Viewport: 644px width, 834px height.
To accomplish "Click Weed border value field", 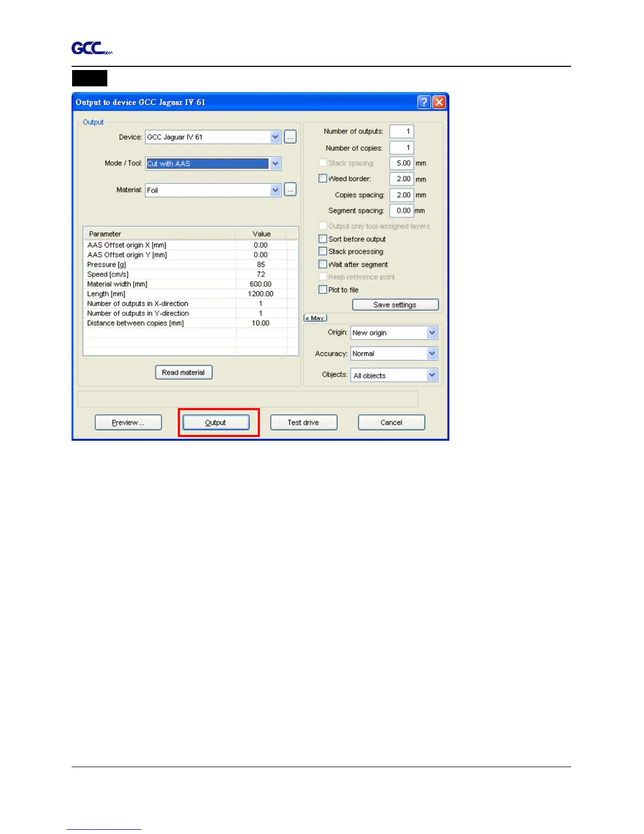I will coord(402,179).
